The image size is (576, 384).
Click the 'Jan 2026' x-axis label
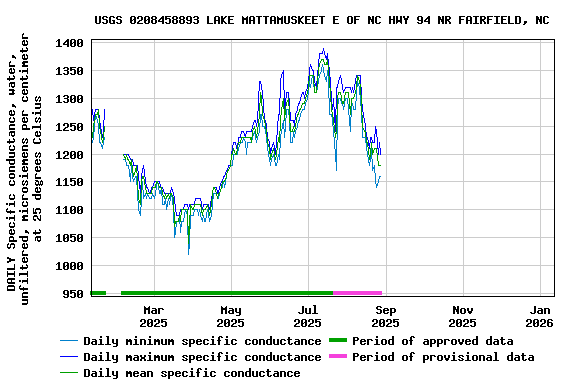540,317
